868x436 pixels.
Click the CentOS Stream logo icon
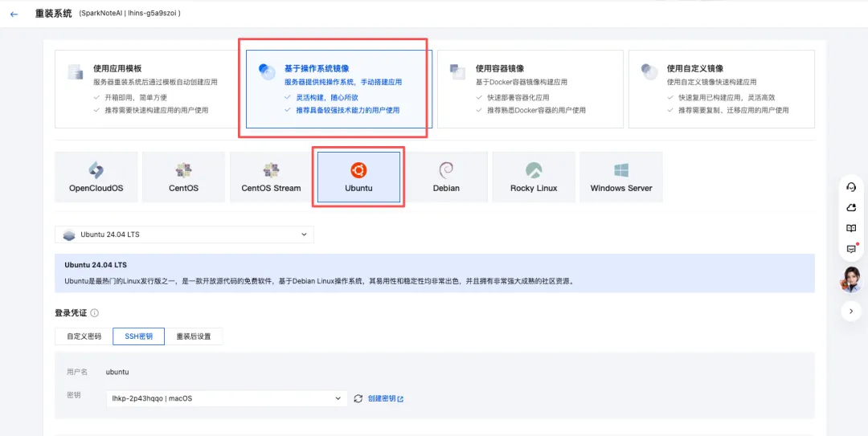pyautogui.click(x=272, y=170)
